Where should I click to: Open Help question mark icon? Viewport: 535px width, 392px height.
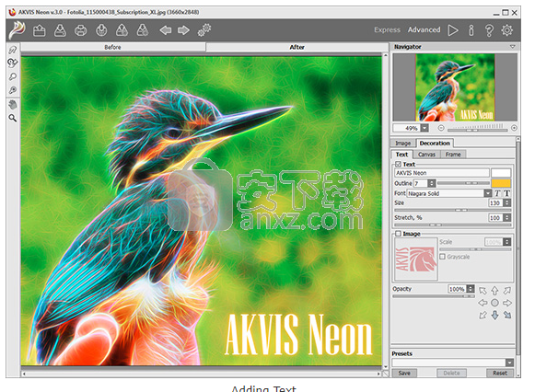pos(489,30)
